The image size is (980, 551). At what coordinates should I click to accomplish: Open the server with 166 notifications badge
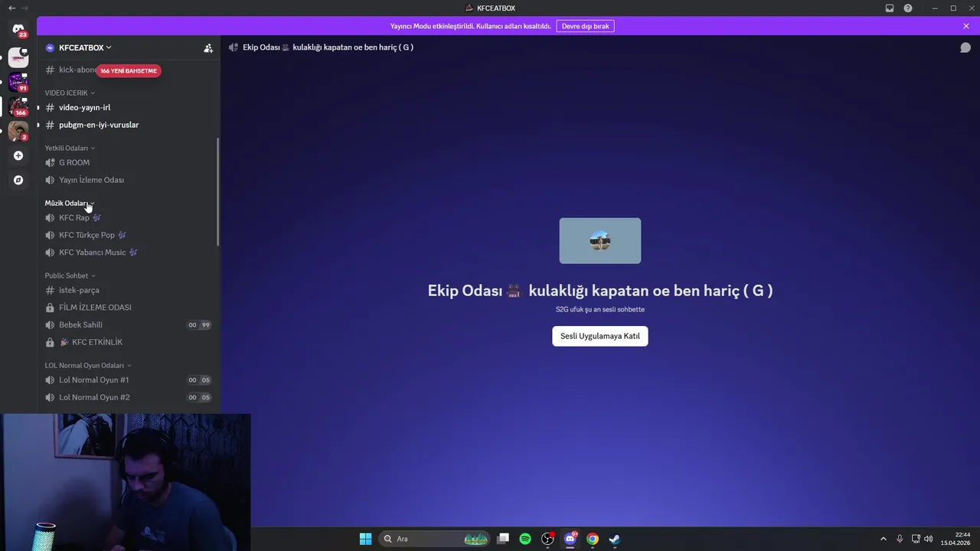pos(18,106)
